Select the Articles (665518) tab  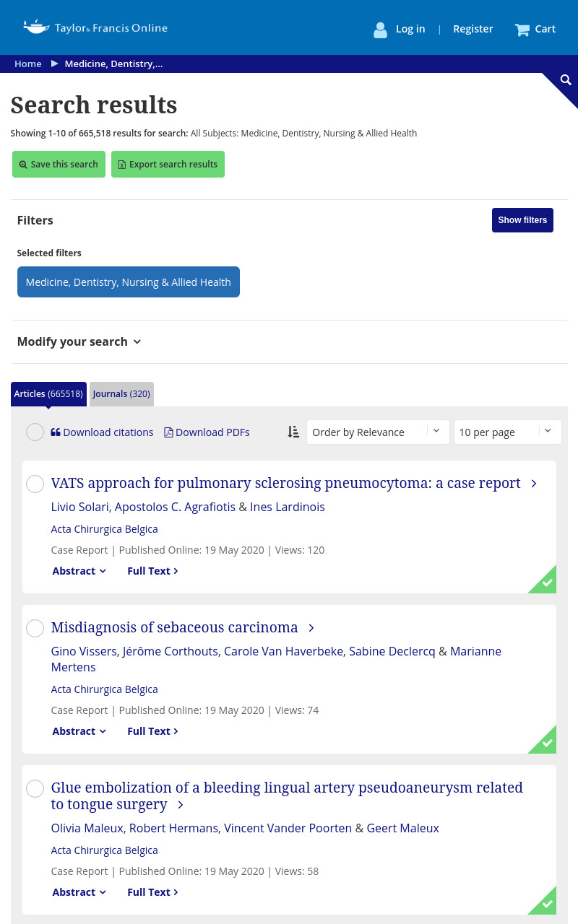(x=48, y=394)
